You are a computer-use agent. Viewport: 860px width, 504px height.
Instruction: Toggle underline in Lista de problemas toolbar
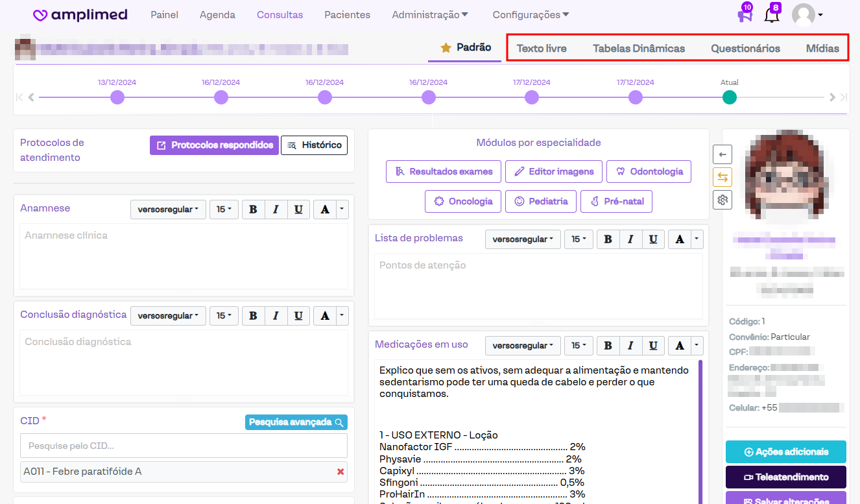tap(652, 239)
